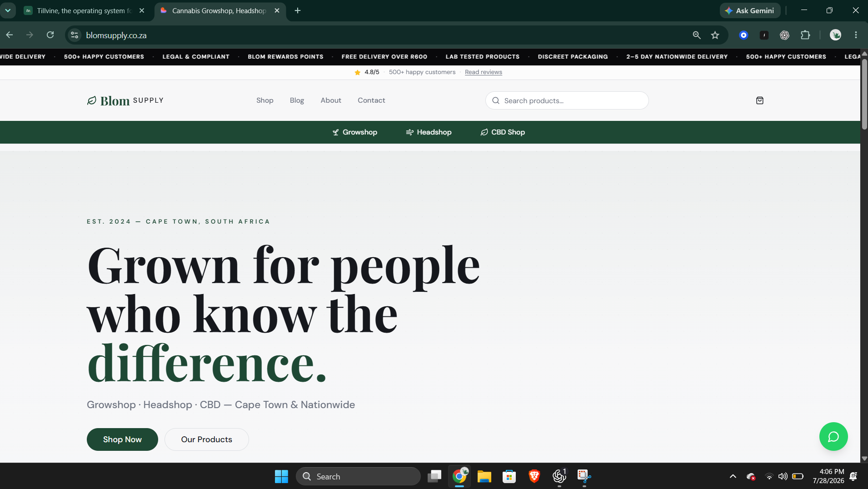Reload the current page
This screenshot has width=868, height=489.
tap(50, 35)
